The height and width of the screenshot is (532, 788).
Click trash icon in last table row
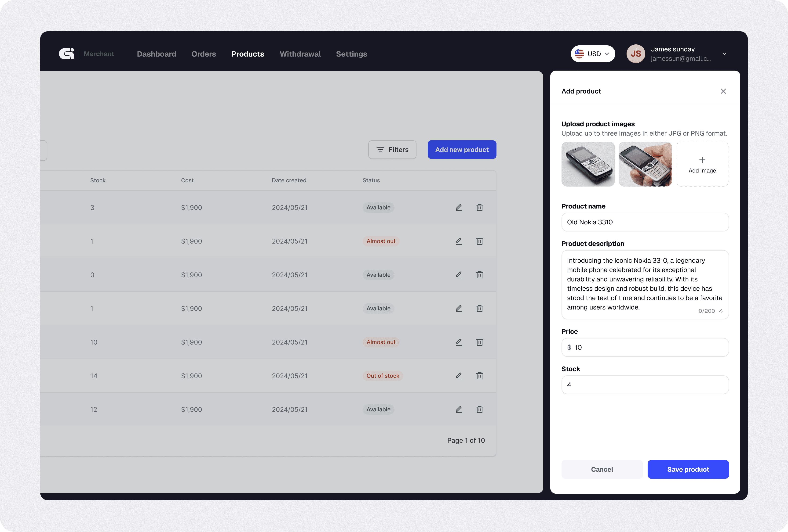coord(479,409)
